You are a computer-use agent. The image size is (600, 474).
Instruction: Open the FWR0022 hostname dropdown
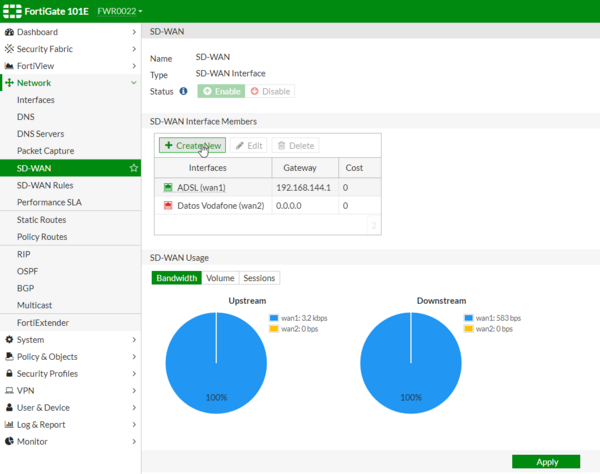[119, 10]
